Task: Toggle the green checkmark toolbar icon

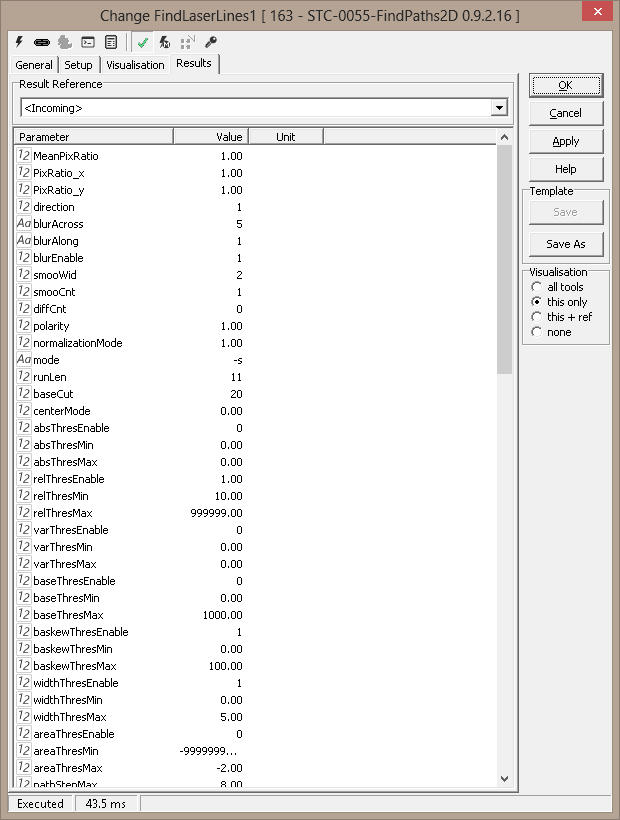Action: pyautogui.click(x=143, y=42)
